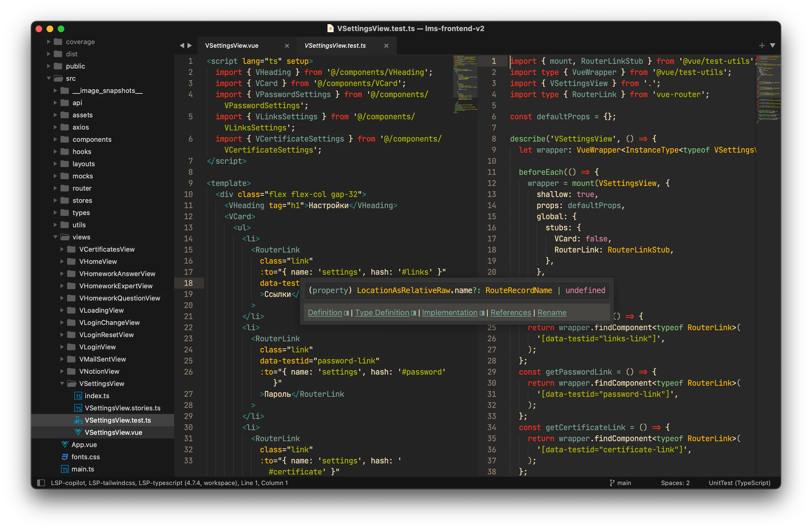812x530 pixels.
Task: Toggle the sidebar with the status bar panel icon
Action: [41, 483]
